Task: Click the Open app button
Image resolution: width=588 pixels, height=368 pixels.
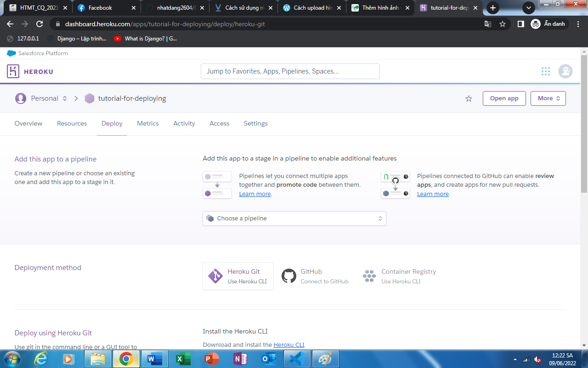Action: click(504, 98)
